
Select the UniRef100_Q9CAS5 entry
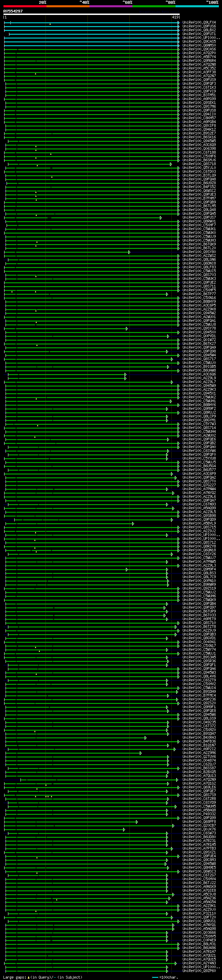[199, 41]
